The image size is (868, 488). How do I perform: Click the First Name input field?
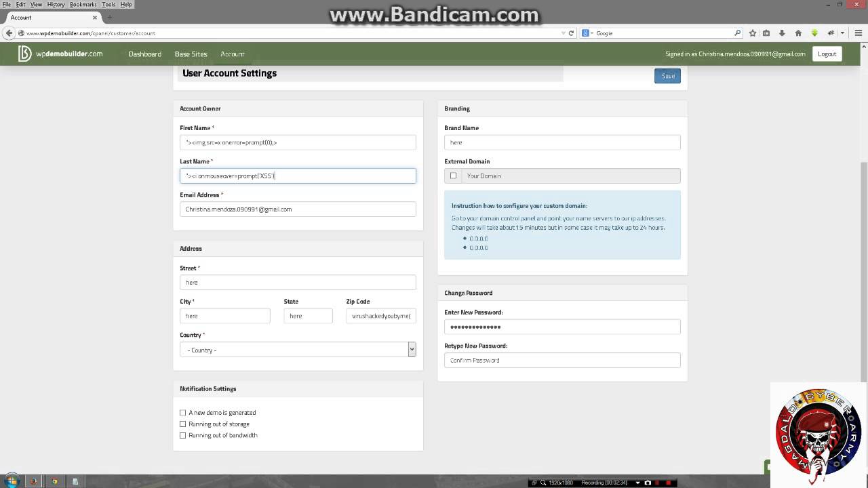click(x=298, y=142)
